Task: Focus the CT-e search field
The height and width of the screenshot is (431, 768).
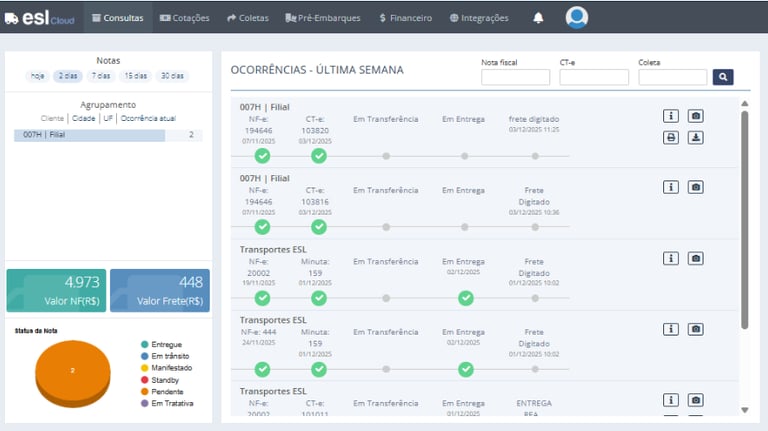Action: [x=594, y=77]
